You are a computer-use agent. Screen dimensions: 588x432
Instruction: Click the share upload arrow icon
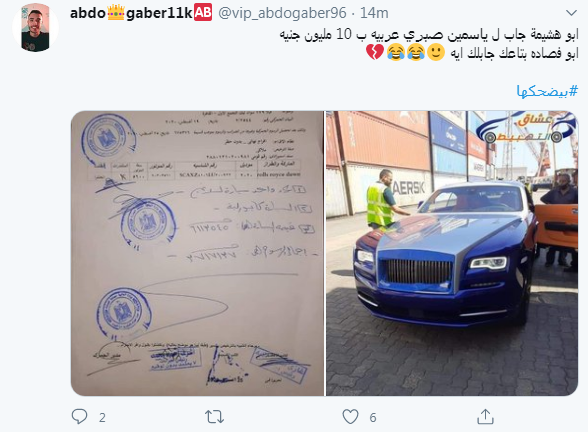[485, 417]
